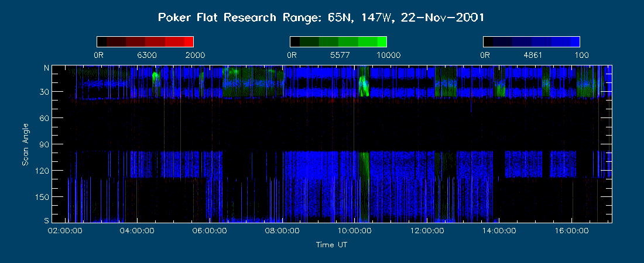Click the '14:00:00' time axis label
Screen dimensions: 644x263
[498, 231]
